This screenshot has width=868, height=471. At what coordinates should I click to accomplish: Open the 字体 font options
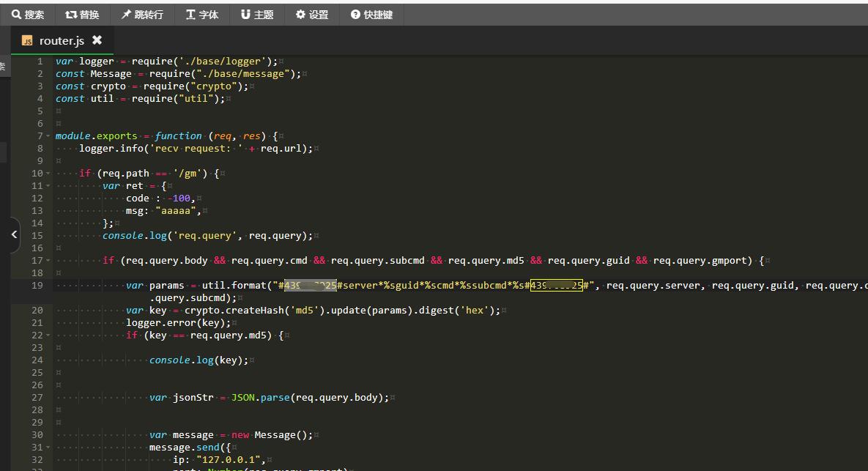202,15
